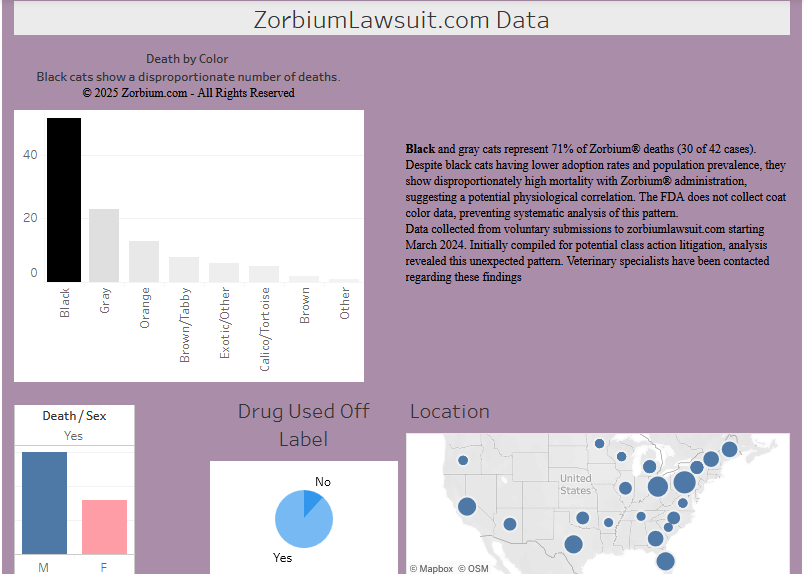Click the northeasternmost bubble near Maine
804x574 pixels.
(729, 450)
